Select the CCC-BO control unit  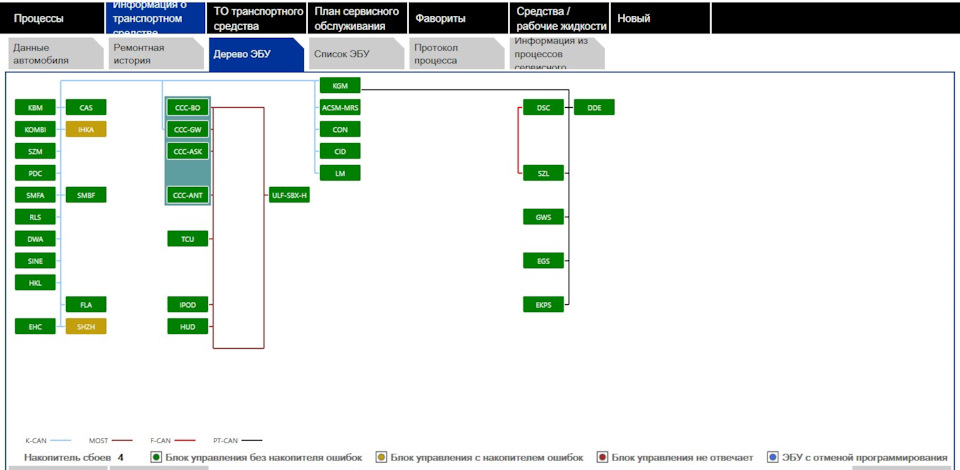(x=187, y=108)
